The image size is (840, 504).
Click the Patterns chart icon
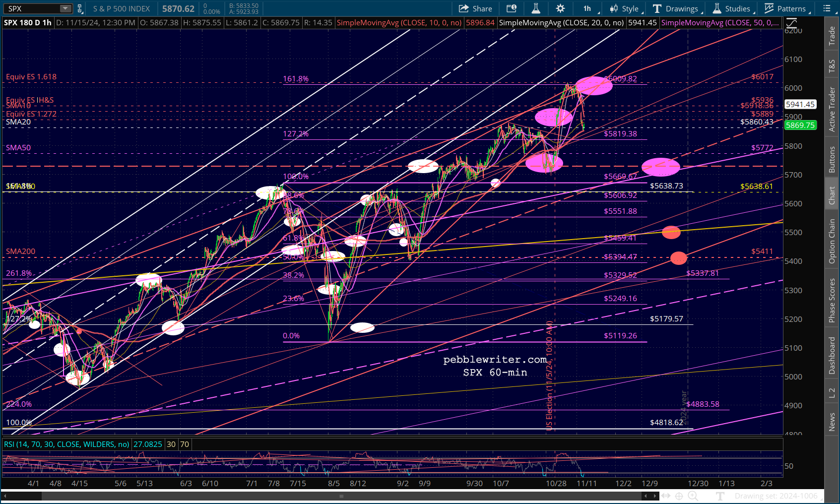[769, 8]
